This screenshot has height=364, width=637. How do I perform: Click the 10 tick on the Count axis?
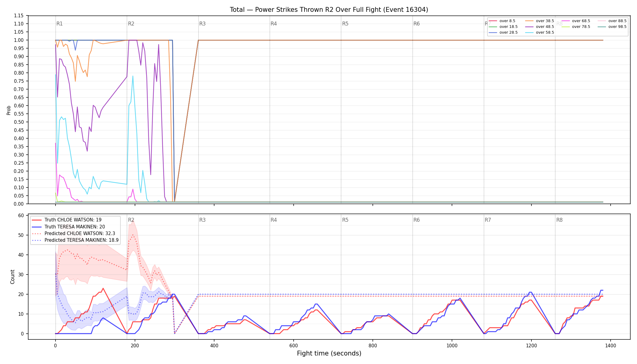tap(21, 314)
